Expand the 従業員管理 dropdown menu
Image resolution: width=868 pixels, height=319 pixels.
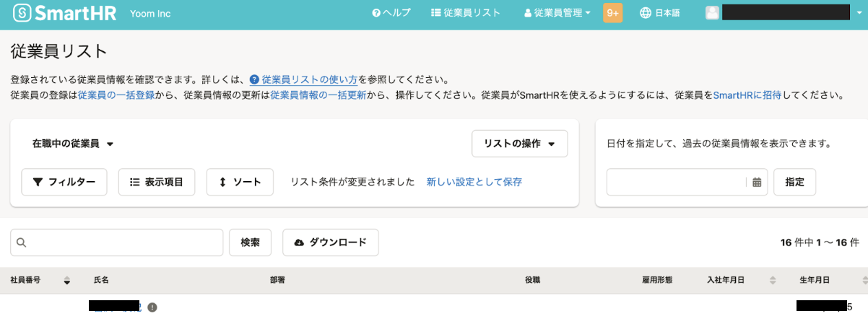[x=557, y=13]
